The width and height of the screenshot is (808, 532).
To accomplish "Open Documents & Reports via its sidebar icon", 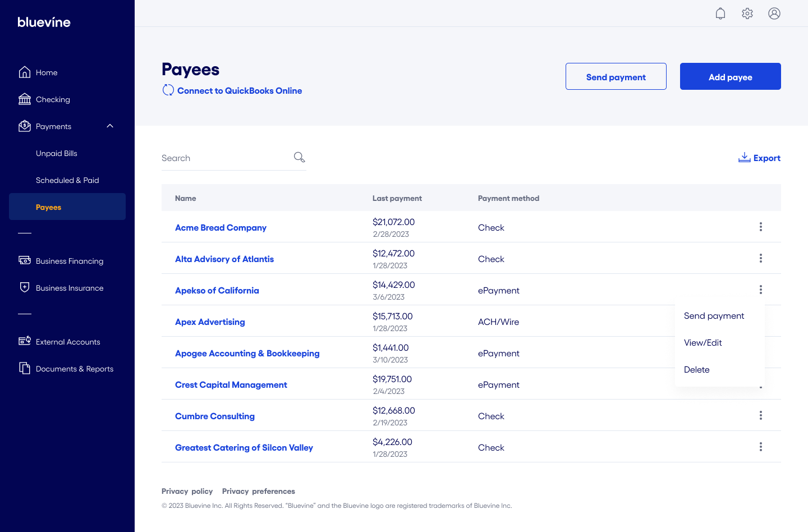I will [x=25, y=368].
